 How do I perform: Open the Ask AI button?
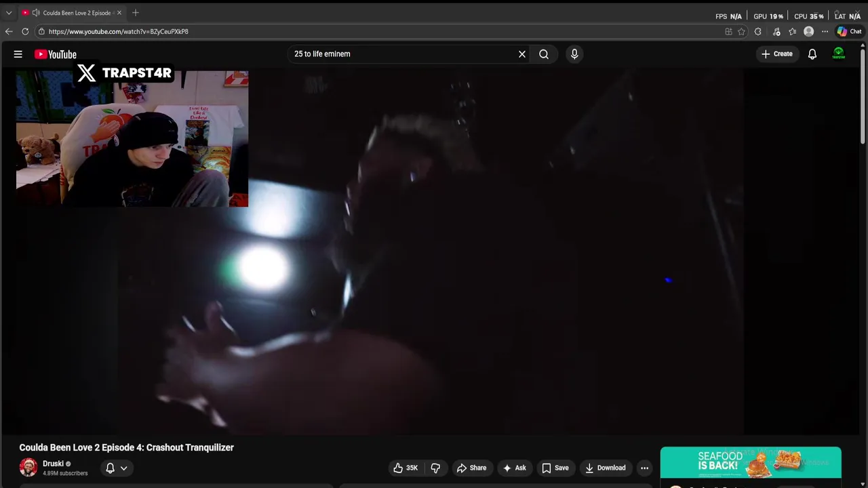point(514,468)
